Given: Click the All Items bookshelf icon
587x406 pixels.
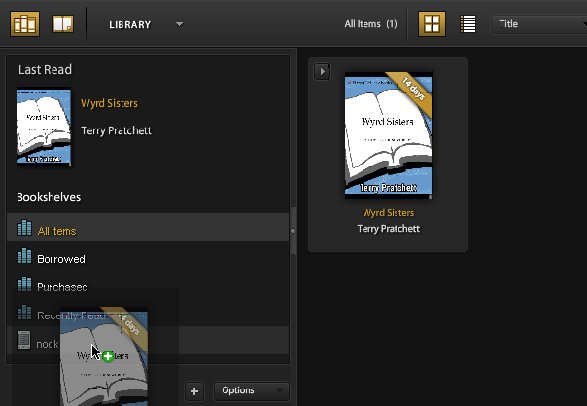Looking at the screenshot, I should (24, 228).
